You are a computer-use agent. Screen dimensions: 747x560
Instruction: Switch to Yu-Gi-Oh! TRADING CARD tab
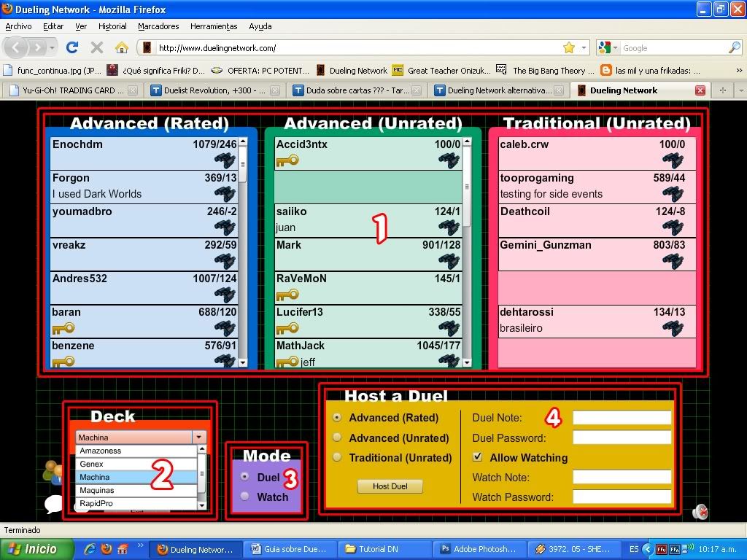(74, 90)
